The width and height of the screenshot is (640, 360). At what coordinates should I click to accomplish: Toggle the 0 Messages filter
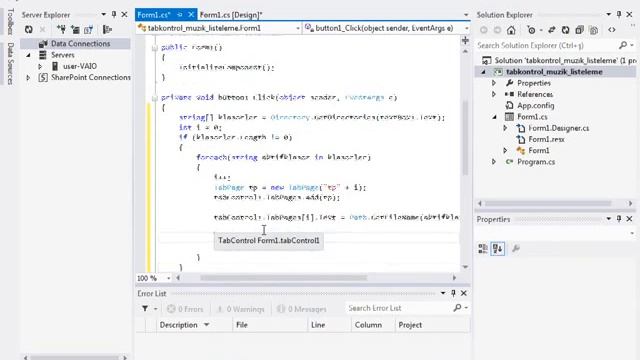[x=302, y=309]
